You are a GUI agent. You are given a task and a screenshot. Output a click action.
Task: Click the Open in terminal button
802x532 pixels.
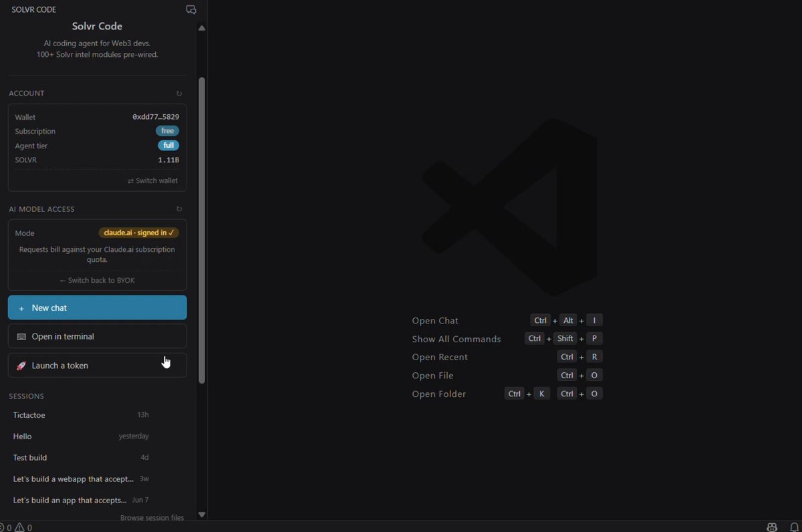98,337
